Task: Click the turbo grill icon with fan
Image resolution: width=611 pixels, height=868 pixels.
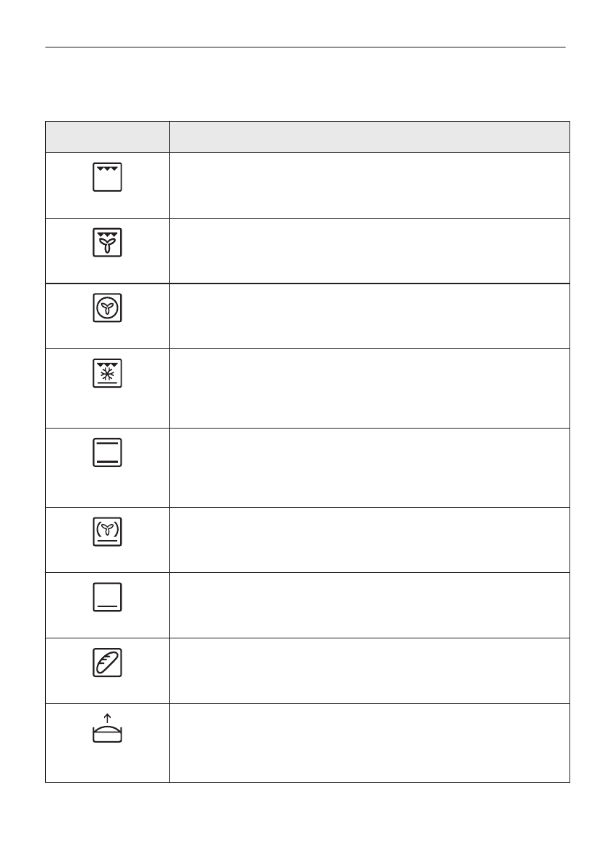Action: click(x=107, y=243)
